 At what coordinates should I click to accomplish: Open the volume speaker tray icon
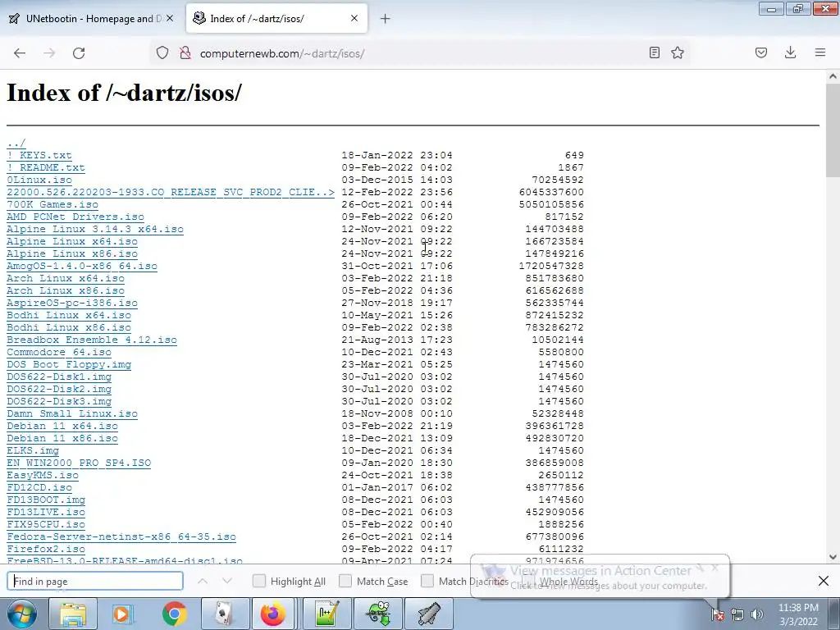(x=757, y=615)
